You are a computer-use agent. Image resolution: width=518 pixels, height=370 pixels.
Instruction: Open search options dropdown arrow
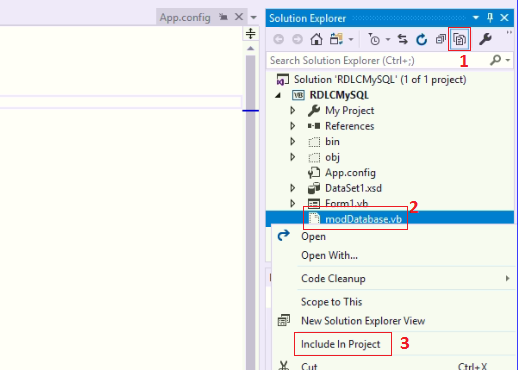[x=508, y=60]
